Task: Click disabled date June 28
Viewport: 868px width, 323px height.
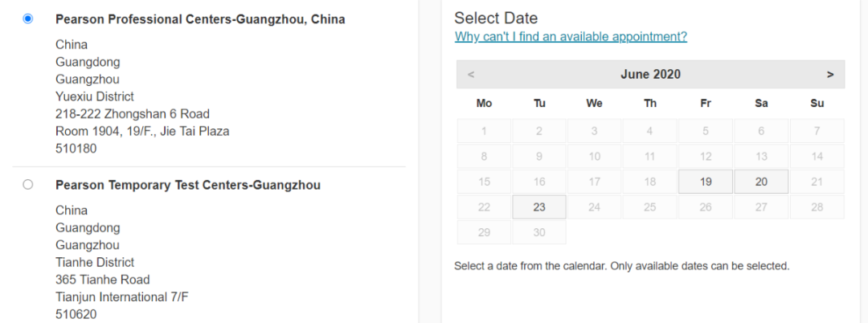Action: pos(817,207)
